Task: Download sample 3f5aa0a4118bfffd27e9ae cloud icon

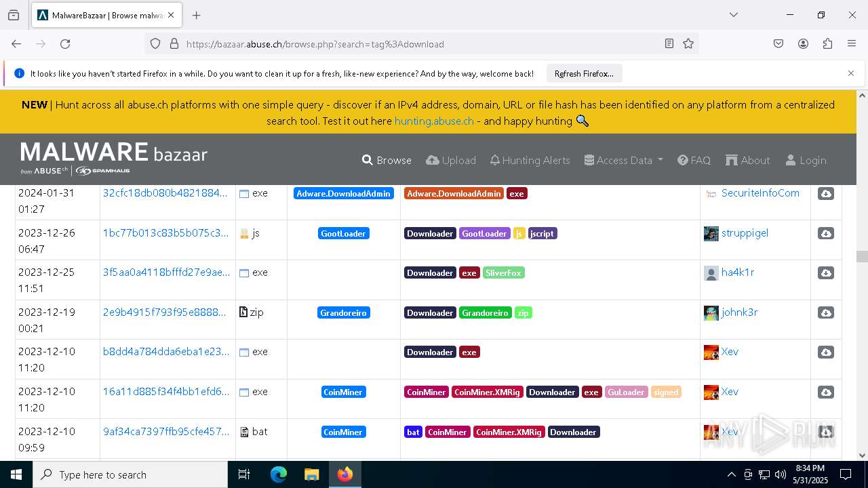Action: point(826,272)
